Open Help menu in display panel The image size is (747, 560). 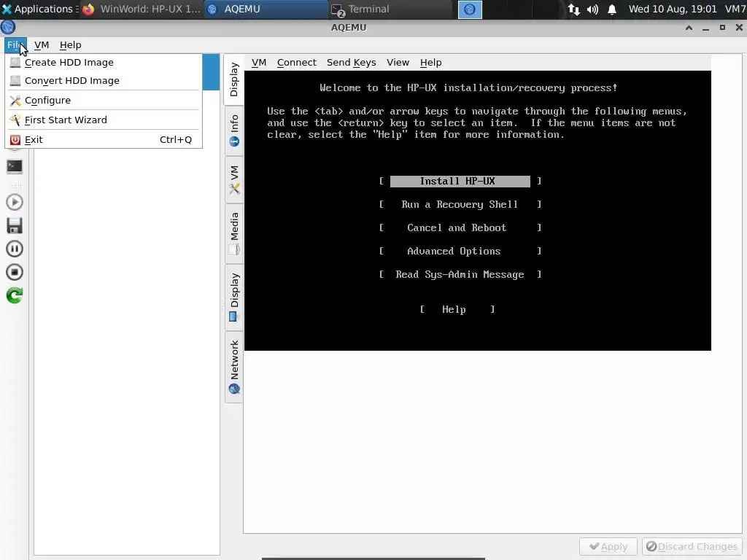click(x=430, y=63)
